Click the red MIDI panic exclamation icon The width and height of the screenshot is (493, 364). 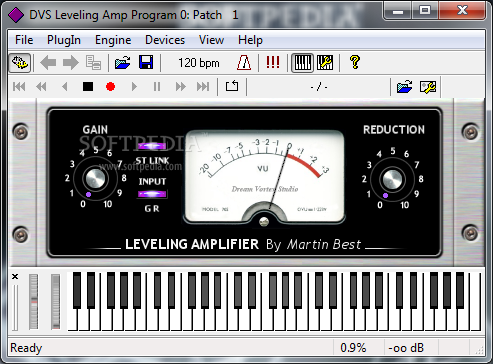click(273, 62)
